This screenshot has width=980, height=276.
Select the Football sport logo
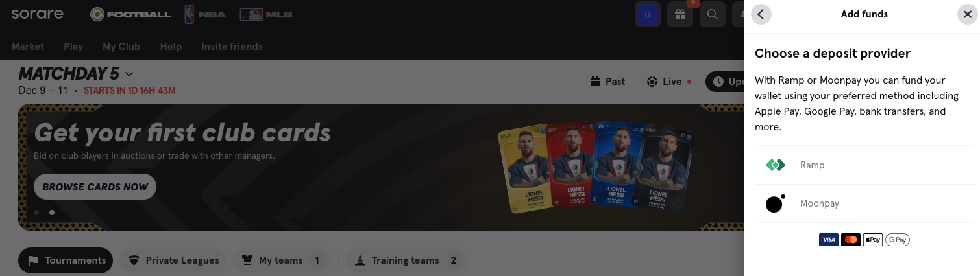coord(131,14)
